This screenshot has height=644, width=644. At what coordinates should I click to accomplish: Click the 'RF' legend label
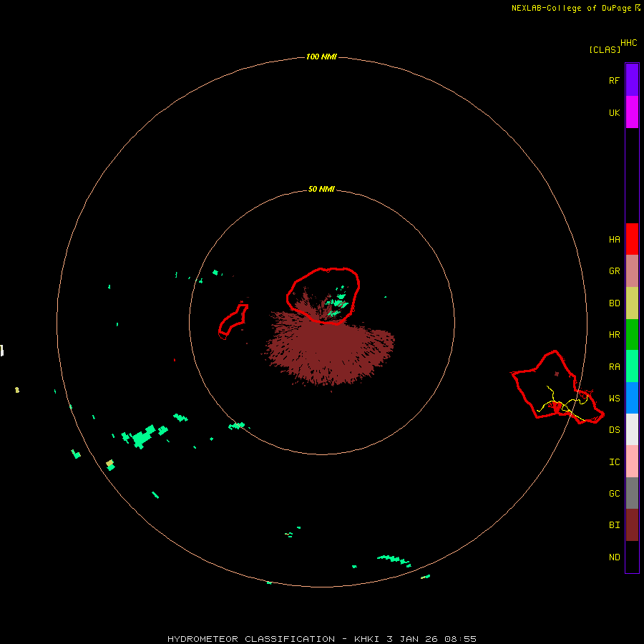(614, 80)
